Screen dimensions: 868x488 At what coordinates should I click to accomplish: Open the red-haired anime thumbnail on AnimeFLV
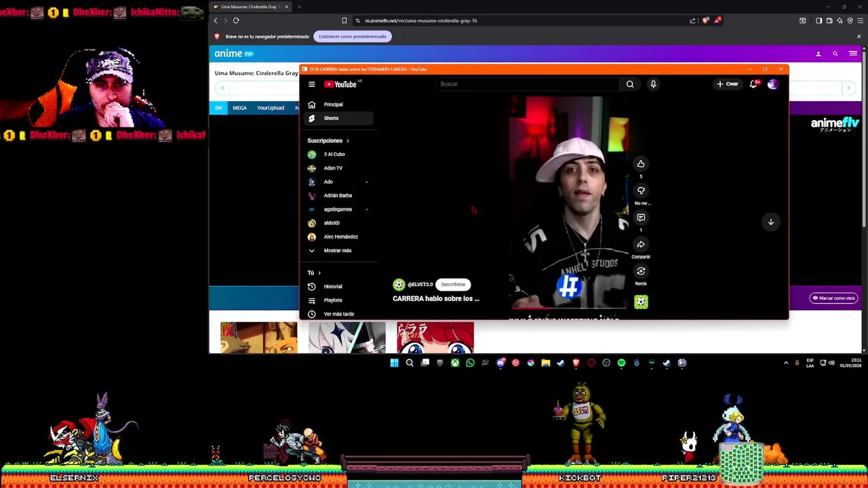coord(435,338)
